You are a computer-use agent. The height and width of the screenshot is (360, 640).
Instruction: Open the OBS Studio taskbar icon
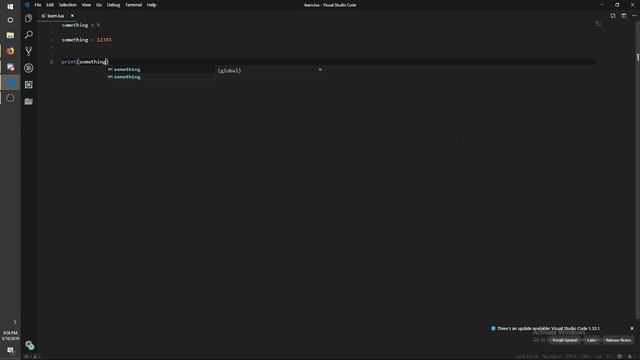[x=10, y=98]
